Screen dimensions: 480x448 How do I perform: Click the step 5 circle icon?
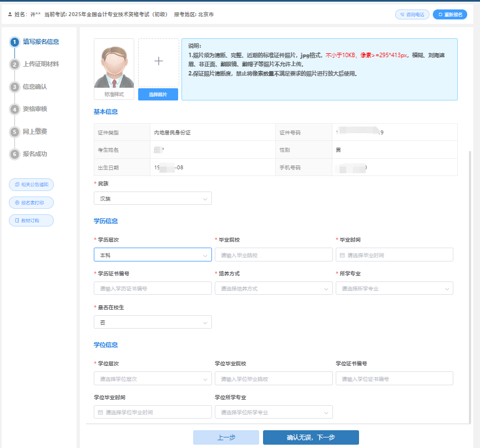point(14,132)
